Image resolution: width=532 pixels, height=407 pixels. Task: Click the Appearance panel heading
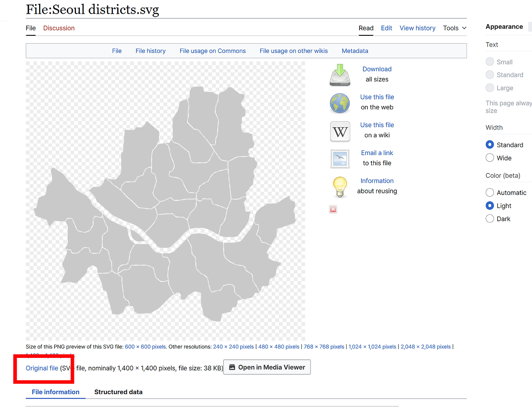coord(504,27)
